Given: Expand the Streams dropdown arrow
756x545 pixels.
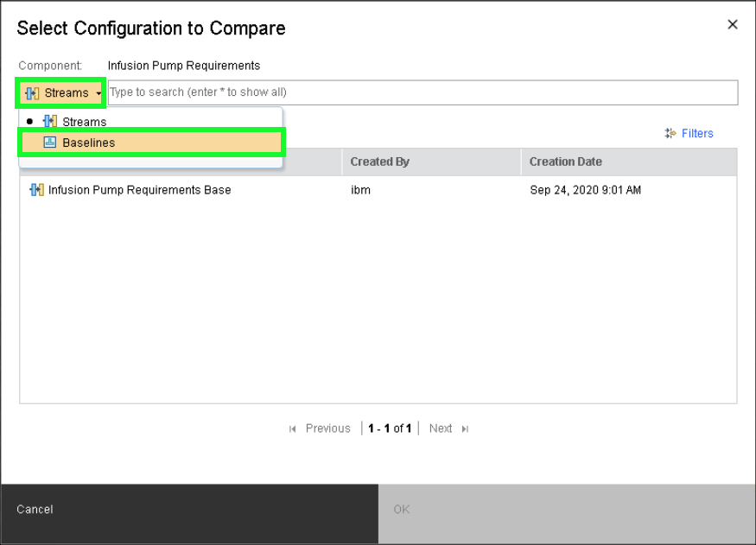Looking at the screenshot, I should tap(99, 93).
